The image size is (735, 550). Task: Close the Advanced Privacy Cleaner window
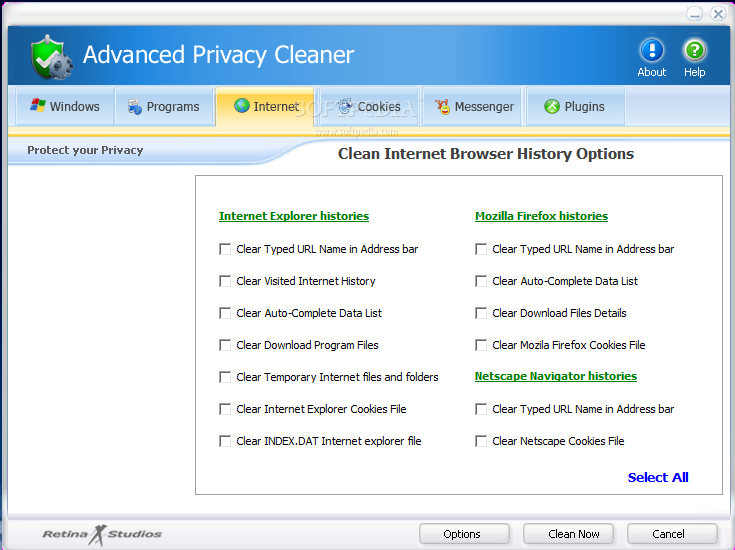[718, 14]
